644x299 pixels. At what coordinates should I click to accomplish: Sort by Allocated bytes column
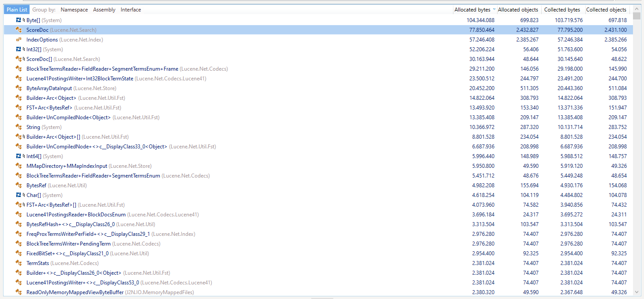click(472, 10)
